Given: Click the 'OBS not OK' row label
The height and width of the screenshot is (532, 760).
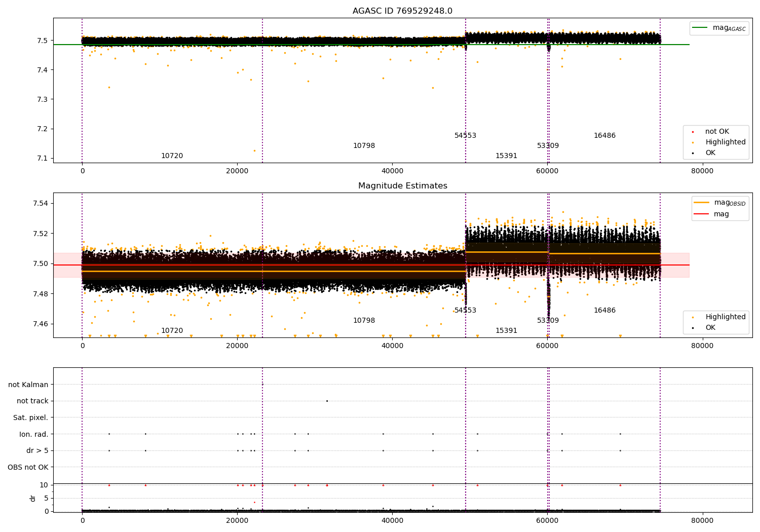Looking at the screenshot, I should [28, 467].
